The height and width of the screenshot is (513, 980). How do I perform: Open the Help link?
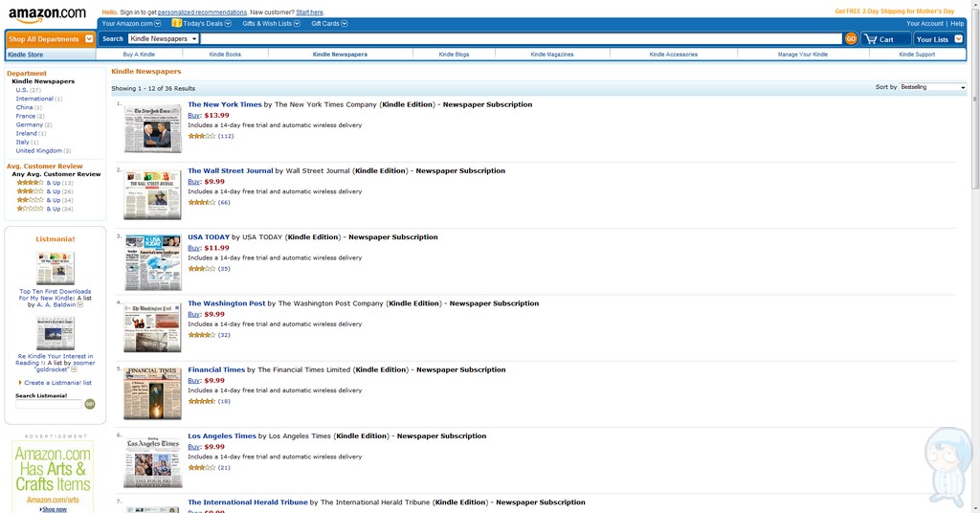tap(957, 23)
